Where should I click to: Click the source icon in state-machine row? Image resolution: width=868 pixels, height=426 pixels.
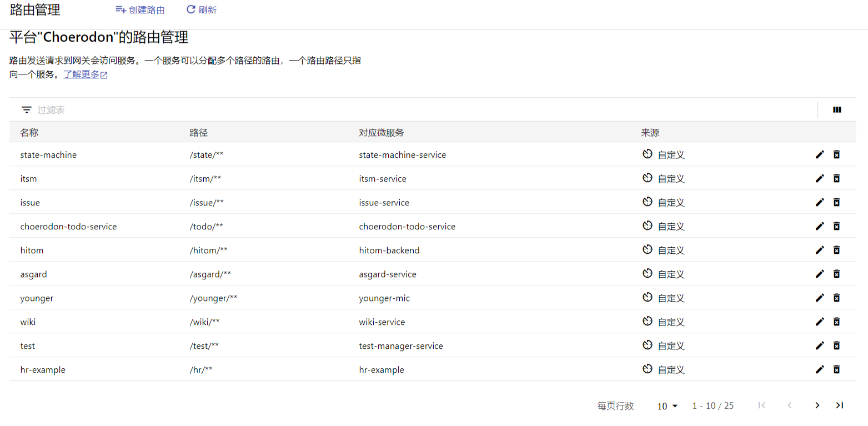click(x=647, y=154)
